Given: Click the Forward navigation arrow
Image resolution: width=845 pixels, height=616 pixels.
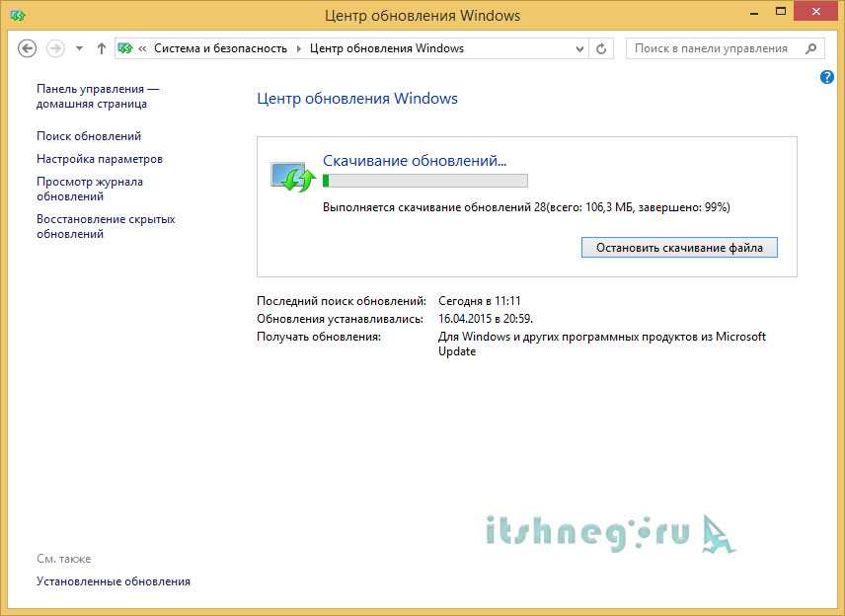Looking at the screenshot, I should pyautogui.click(x=55, y=48).
